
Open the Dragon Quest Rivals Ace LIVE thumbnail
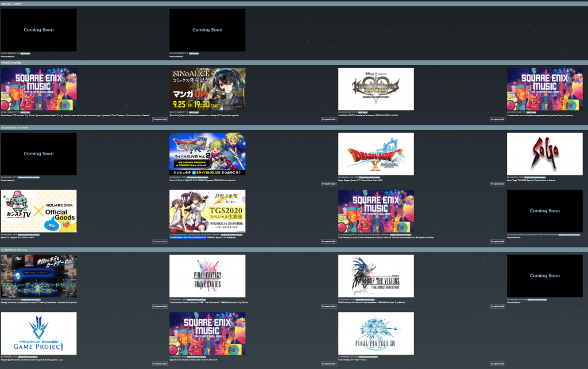[x=207, y=154]
